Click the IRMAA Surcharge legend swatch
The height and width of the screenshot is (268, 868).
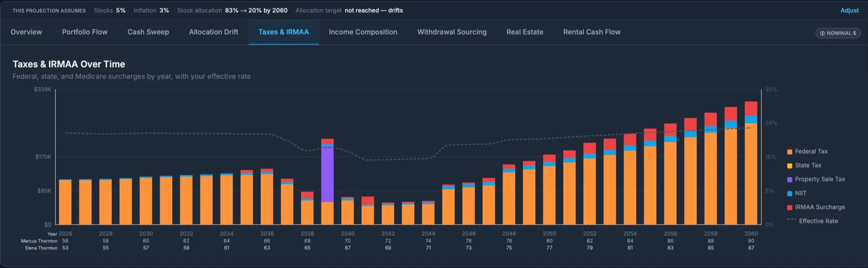[x=789, y=208]
